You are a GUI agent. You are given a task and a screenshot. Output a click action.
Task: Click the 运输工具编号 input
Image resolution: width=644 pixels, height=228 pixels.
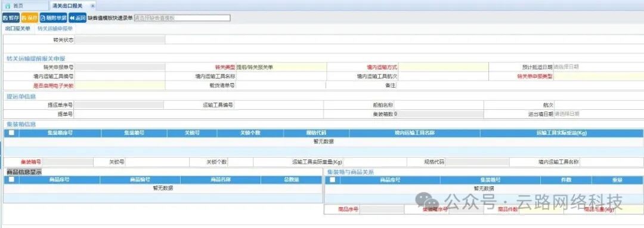pos(279,105)
